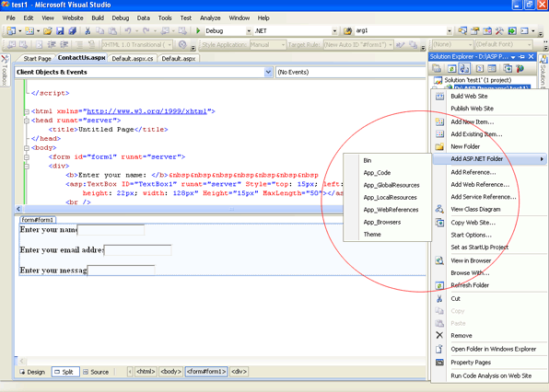This screenshot has width=549, height=392.
Task: Click the <div> breadcrumb tag selector
Action: (239, 372)
